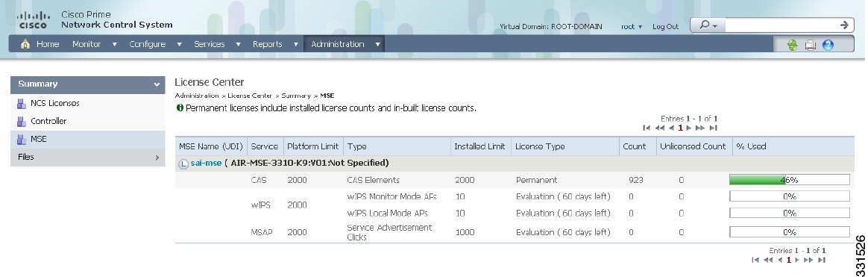Viewport: 868px width, 277px height.
Task: Go to last page in top pager
Action: coord(714,128)
